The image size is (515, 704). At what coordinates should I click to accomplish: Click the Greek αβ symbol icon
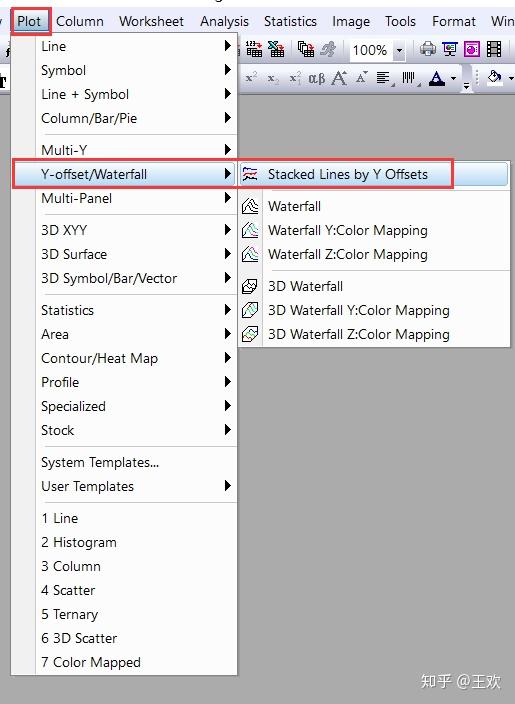(x=317, y=79)
